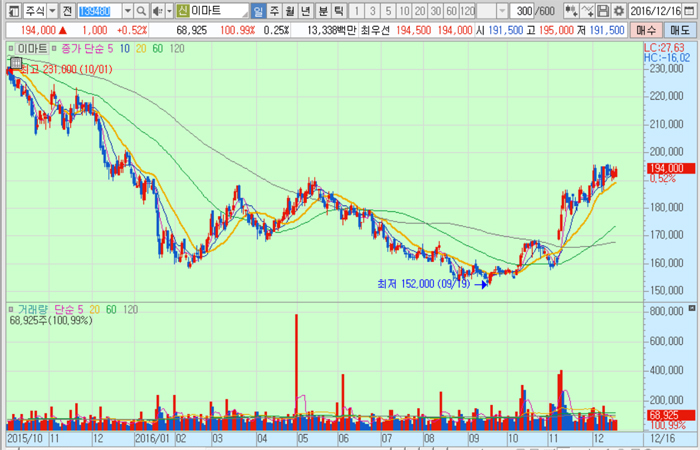The height and width of the screenshot is (450, 700).
Task: Select the daily (일) period toggle
Action: click(x=258, y=10)
